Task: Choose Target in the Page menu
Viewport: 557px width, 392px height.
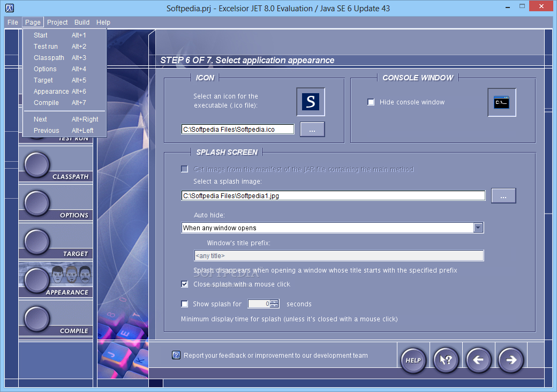Action: point(64,80)
